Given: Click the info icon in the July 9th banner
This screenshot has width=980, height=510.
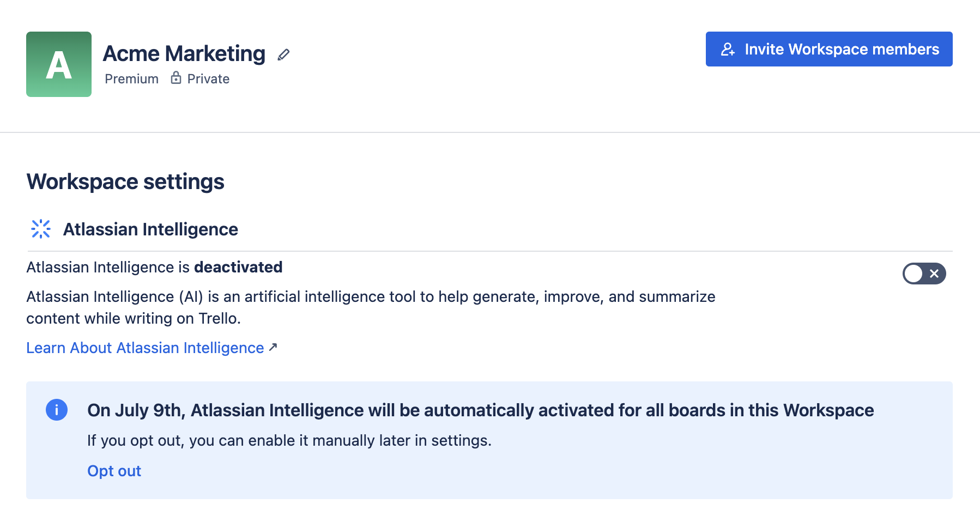Looking at the screenshot, I should click(x=56, y=410).
